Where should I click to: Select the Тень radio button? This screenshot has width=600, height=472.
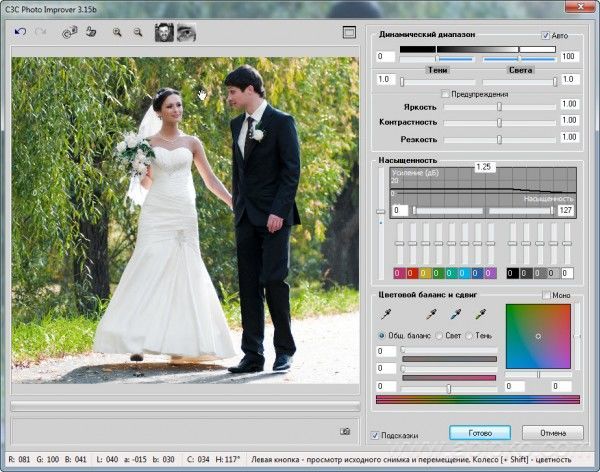coord(469,335)
